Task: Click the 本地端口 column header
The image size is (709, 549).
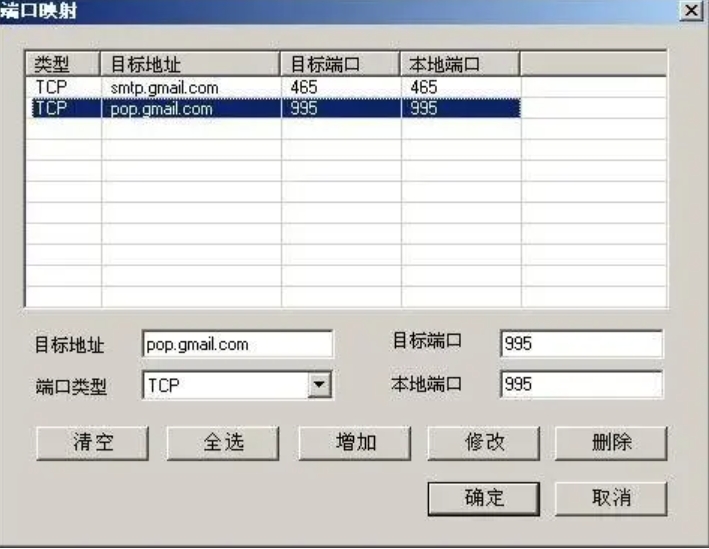Action: (460, 64)
